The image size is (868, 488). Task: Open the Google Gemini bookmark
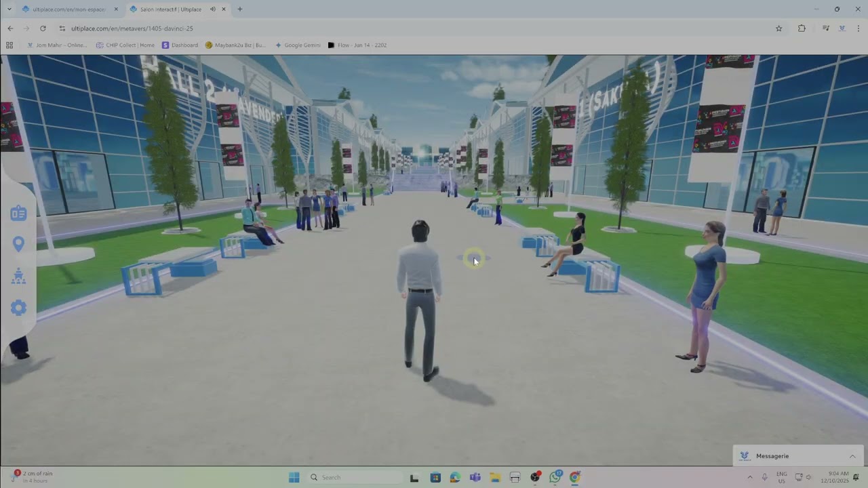click(297, 45)
